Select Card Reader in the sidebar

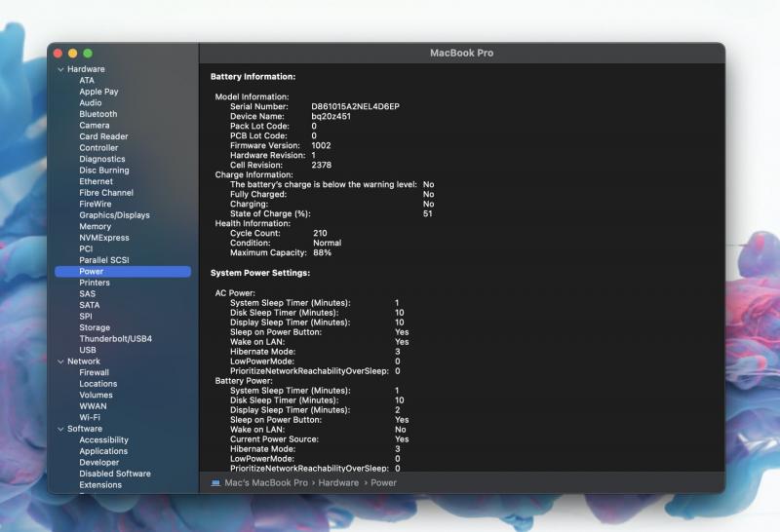tap(103, 136)
